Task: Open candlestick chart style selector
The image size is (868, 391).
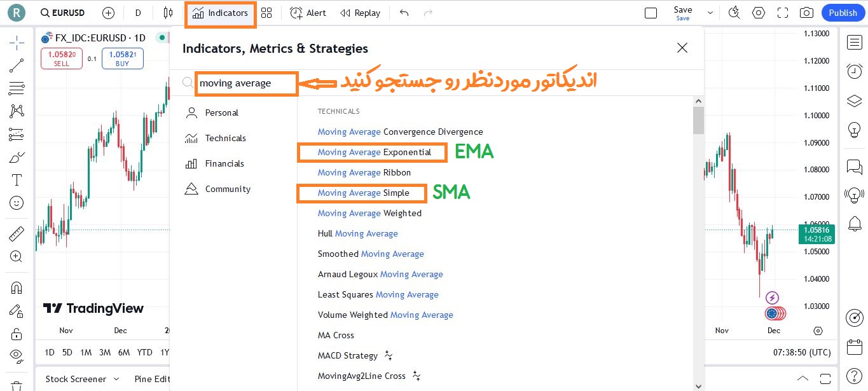Action: pos(168,13)
